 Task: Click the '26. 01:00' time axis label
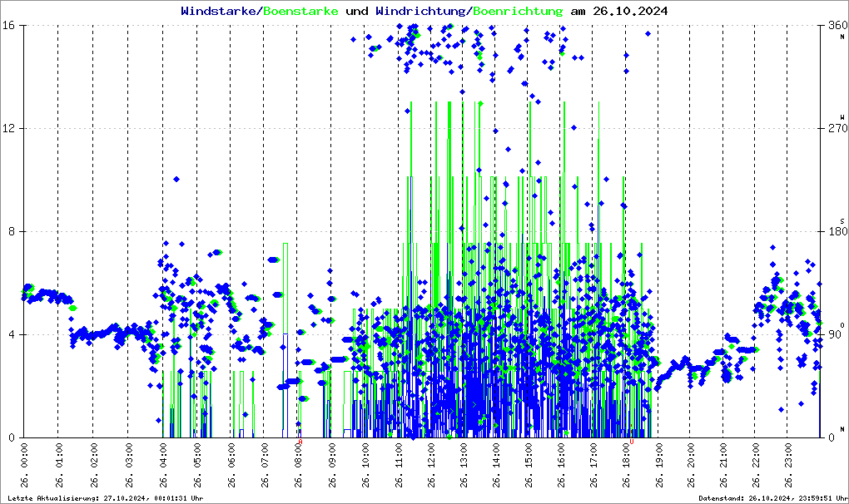tap(58, 465)
